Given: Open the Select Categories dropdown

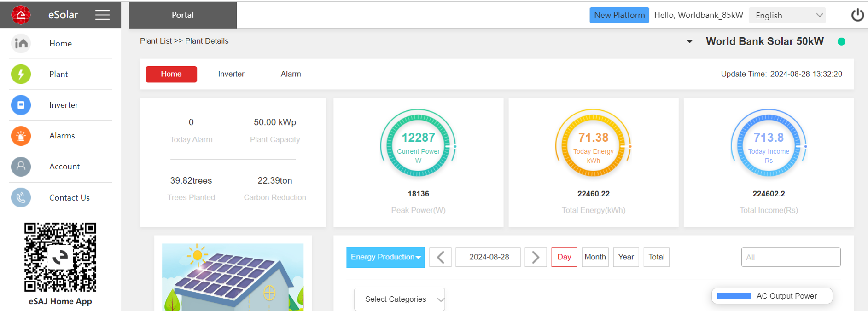Looking at the screenshot, I should (x=399, y=299).
